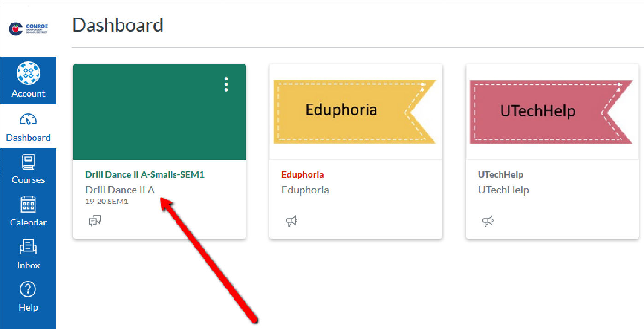
Task: Open UTechHelp announcements megaphone icon
Action: click(x=488, y=221)
